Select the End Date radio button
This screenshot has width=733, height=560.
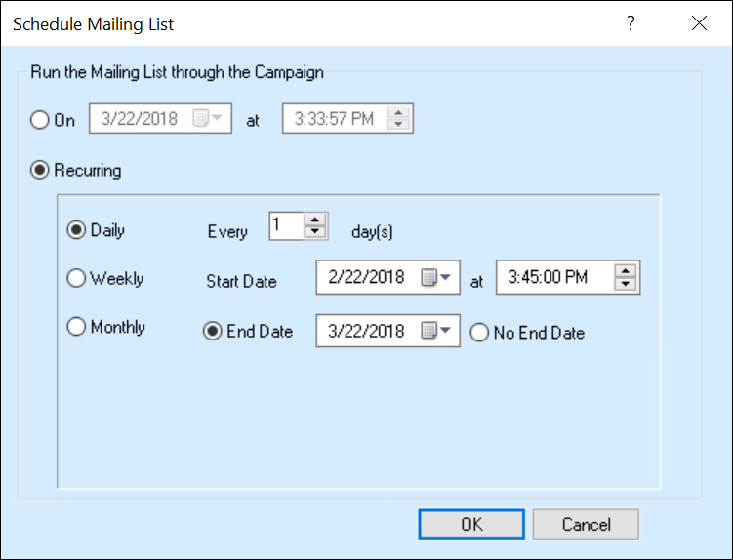(x=212, y=331)
